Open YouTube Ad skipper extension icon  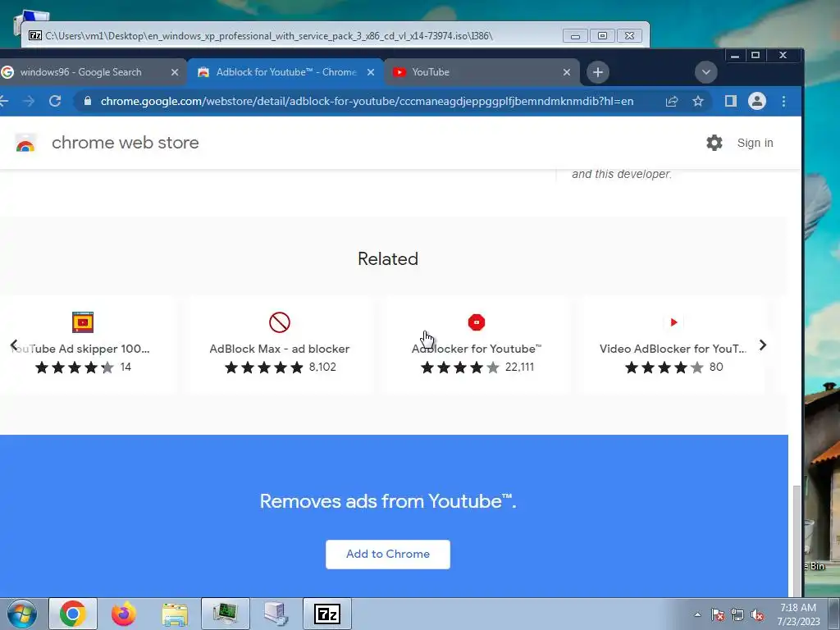[83, 322]
